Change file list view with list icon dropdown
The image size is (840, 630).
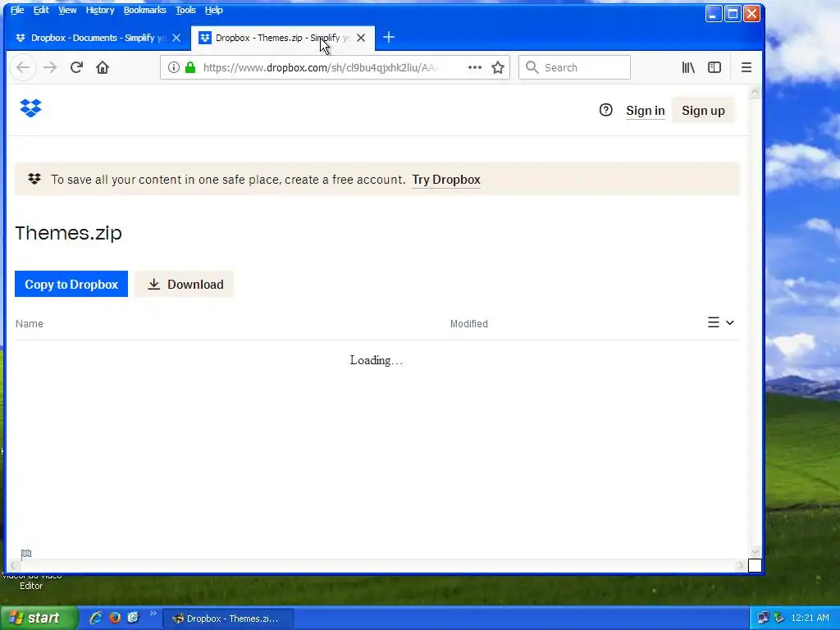(x=720, y=322)
